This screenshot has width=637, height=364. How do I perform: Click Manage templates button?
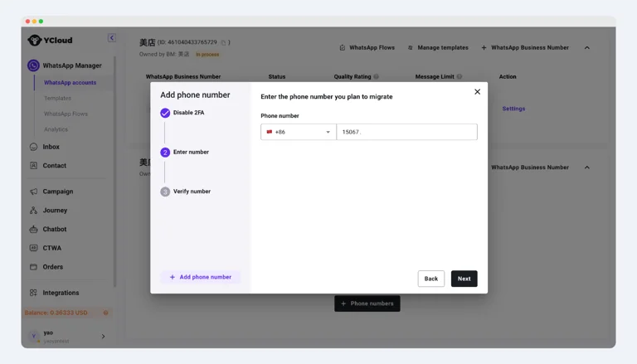438,47
